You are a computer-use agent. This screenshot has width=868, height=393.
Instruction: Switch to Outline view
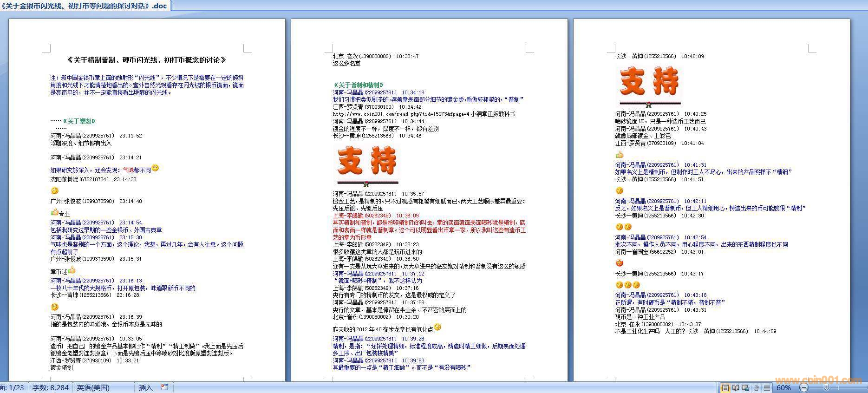pyautogui.click(x=757, y=388)
